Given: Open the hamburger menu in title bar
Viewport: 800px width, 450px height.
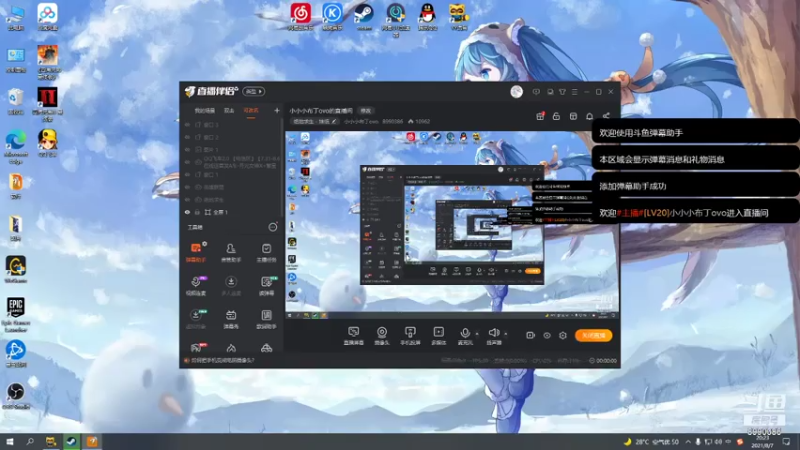Looking at the screenshot, I should pyautogui.click(x=574, y=92).
